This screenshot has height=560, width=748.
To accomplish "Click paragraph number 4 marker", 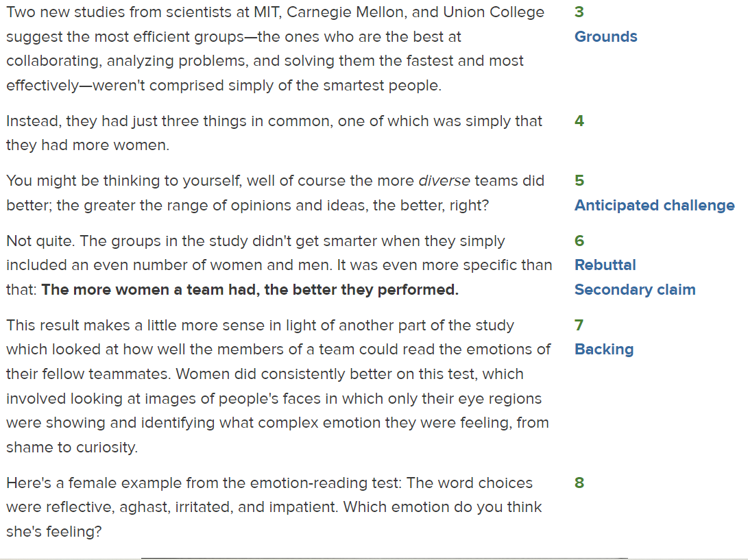I will (x=579, y=121).
